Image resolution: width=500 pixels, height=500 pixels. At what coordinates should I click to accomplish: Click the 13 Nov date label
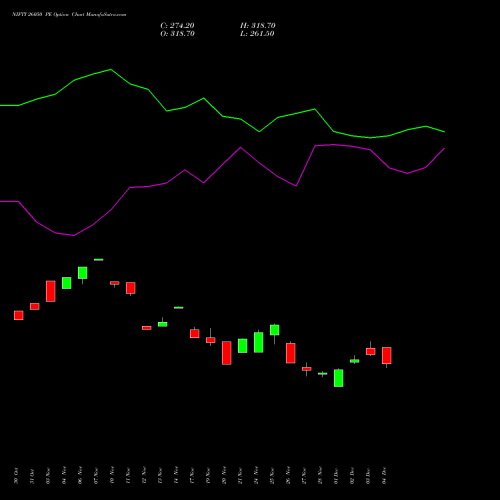[x=160, y=476]
